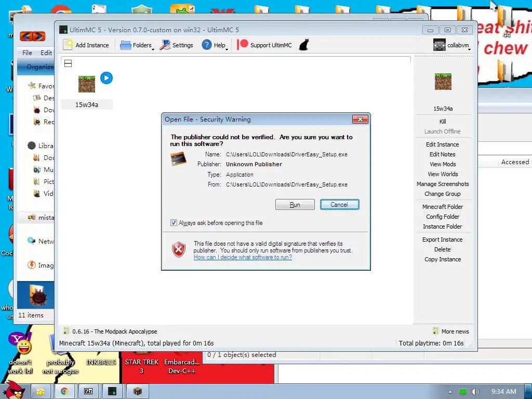Image resolution: width=532 pixels, height=399 pixels.
Task: Select the 15w34a instance grass block
Action: [x=87, y=84]
